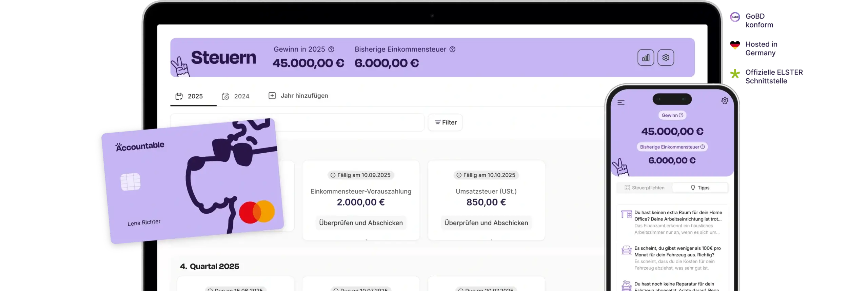Click the Accountable logo on the card
The width and height of the screenshot is (868, 291).
coord(140,146)
